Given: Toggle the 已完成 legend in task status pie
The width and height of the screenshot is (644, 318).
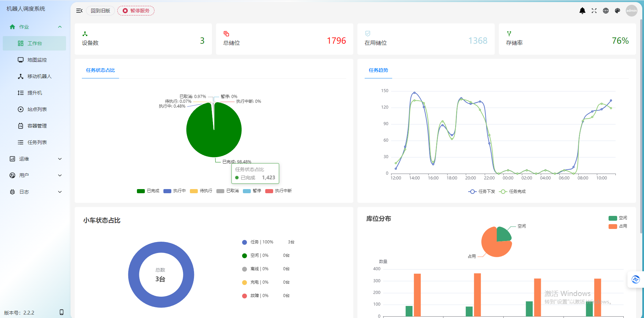Looking at the screenshot, I should [148, 191].
